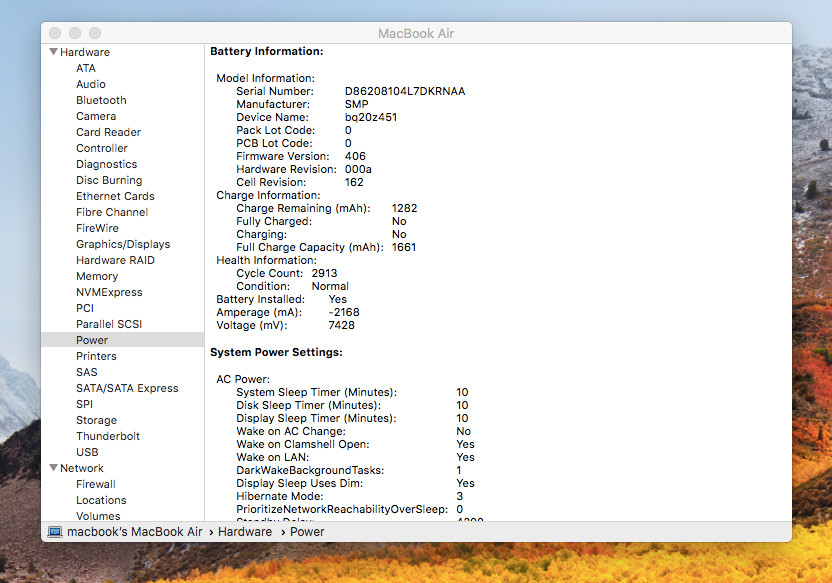Collapse the Network disclosure triangle
The width and height of the screenshot is (832, 583).
[x=53, y=468]
